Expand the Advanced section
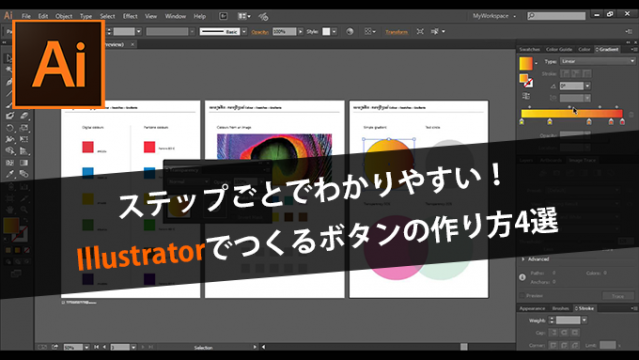639x360 pixels. [535, 259]
